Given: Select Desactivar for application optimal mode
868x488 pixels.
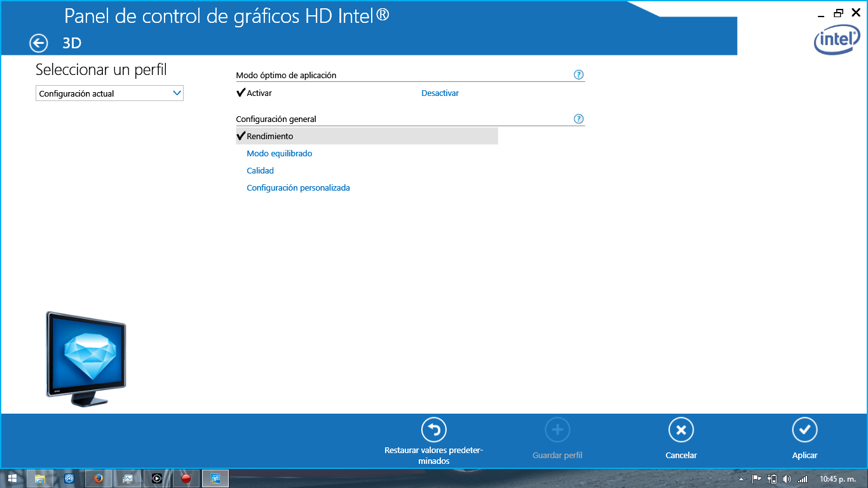Looking at the screenshot, I should coord(440,93).
